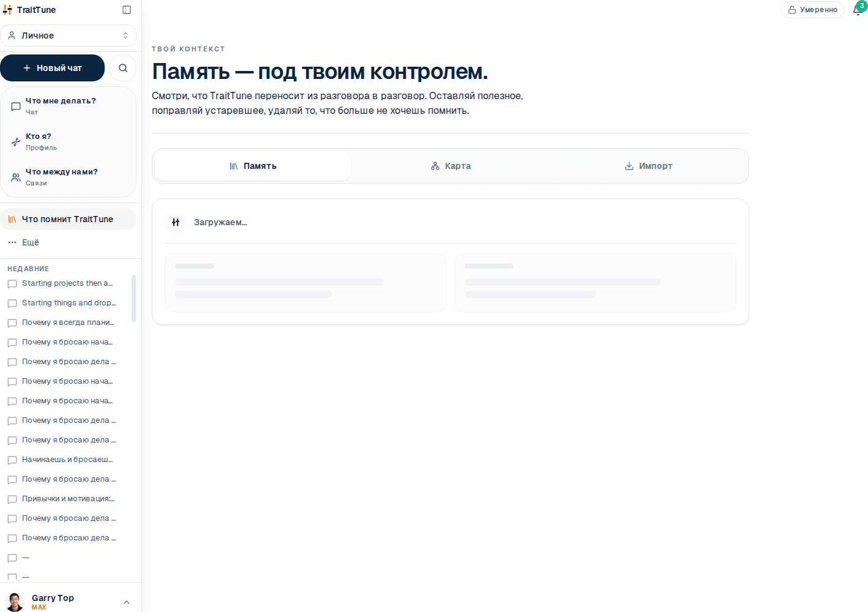Click chat icon of Почему я всегда плани… row

click(12, 323)
